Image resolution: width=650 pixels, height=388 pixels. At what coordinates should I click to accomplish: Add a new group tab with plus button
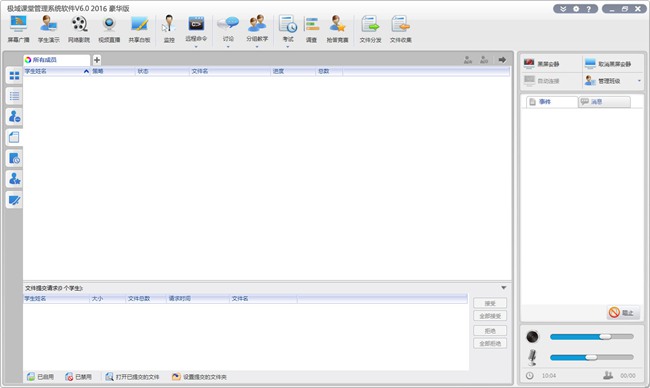[97, 60]
